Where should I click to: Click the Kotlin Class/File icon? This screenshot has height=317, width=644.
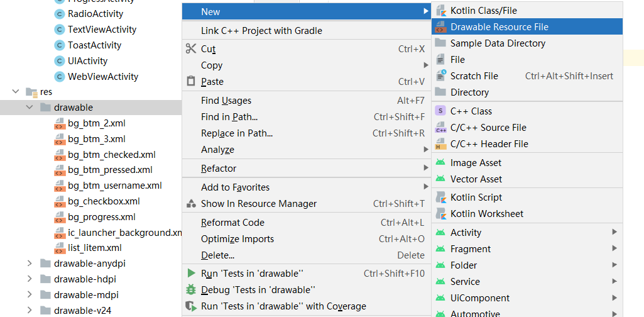[440, 11]
